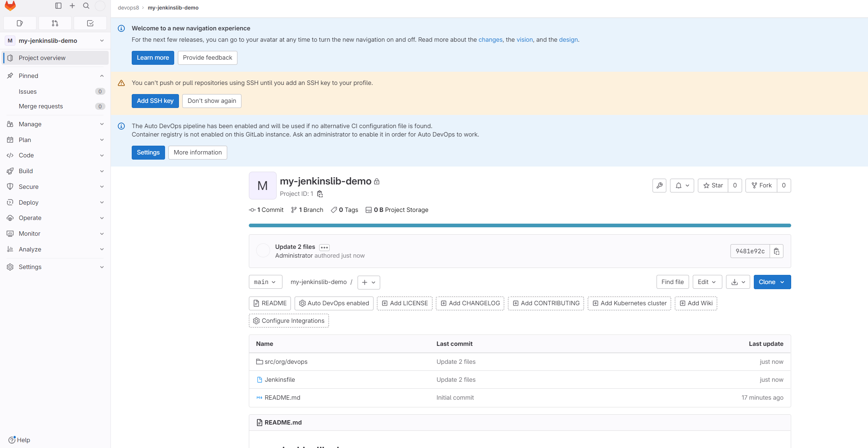
Task: Open 0 B Project Storage link
Action: (x=397, y=210)
